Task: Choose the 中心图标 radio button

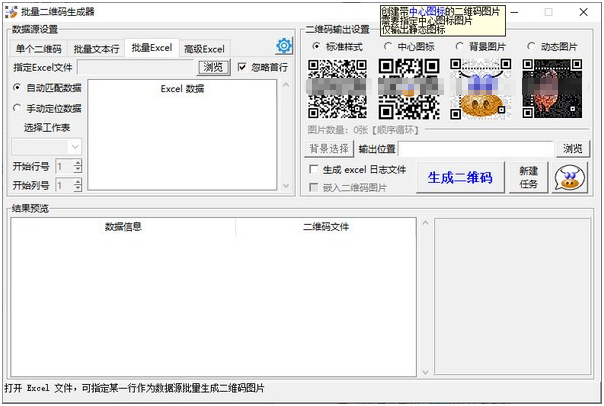Action: (x=388, y=46)
